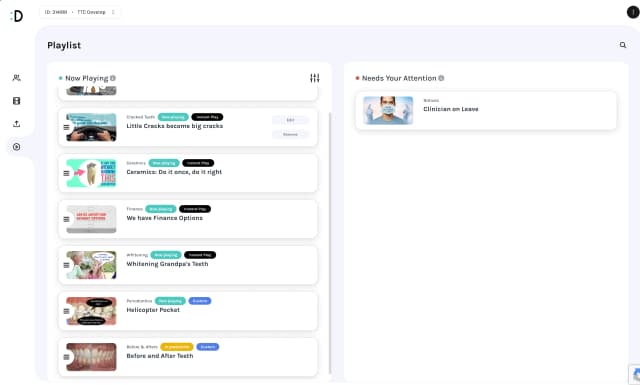Click the blue tag on Before and After Teeth
This screenshot has width=640, height=385.
(x=208, y=347)
